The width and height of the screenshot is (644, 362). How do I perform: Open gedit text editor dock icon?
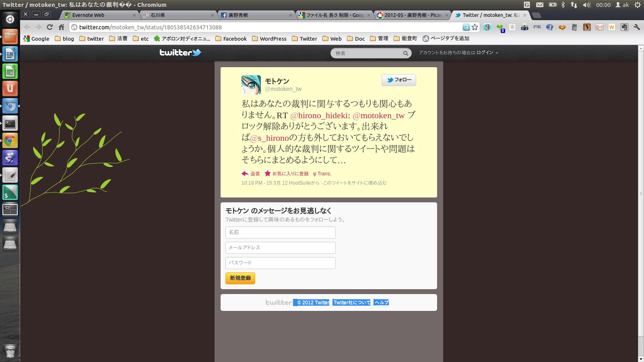(x=10, y=175)
